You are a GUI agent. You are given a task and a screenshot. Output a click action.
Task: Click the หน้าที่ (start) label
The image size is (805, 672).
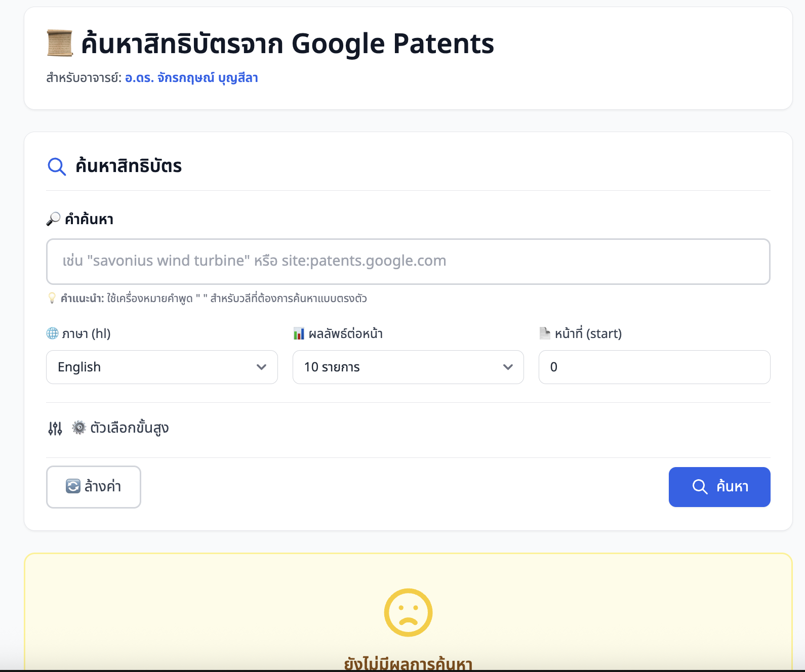point(588,333)
